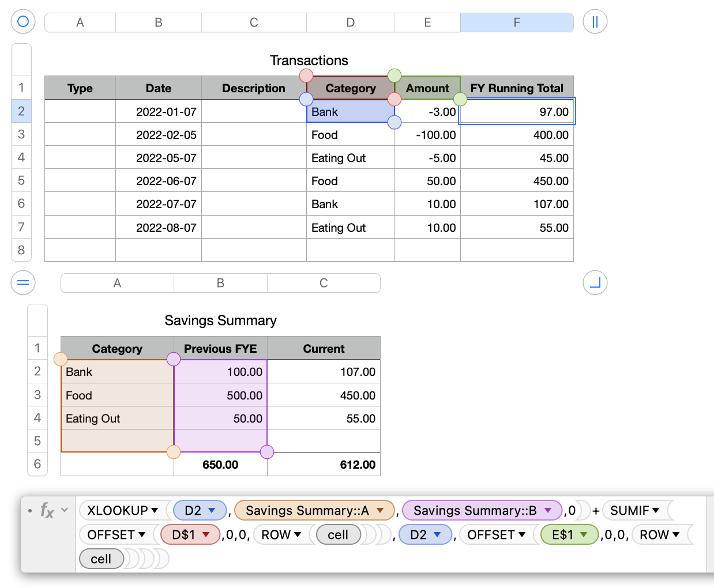Expand the D$1 reference token dropdown
The width and height of the screenshot is (714, 588).
pos(206,534)
